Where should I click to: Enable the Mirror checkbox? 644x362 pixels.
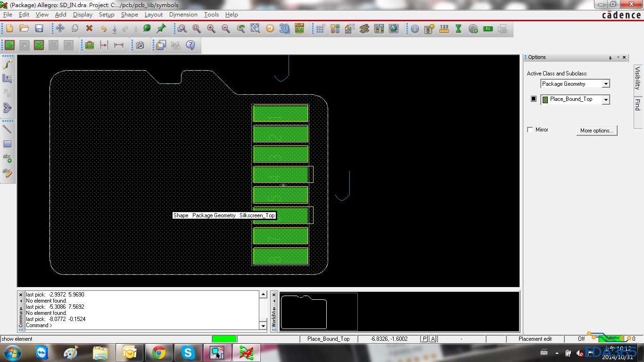pyautogui.click(x=530, y=130)
